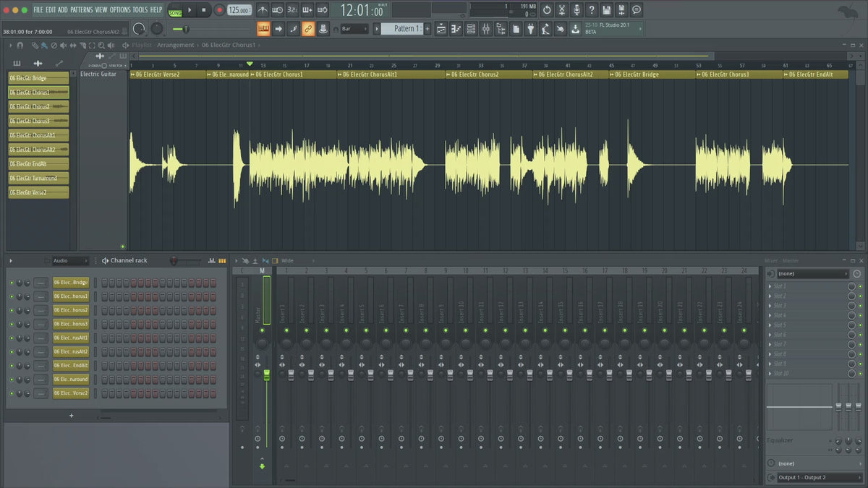
Task: Open the OPTIONS menu
Action: pyautogui.click(x=120, y=9)
